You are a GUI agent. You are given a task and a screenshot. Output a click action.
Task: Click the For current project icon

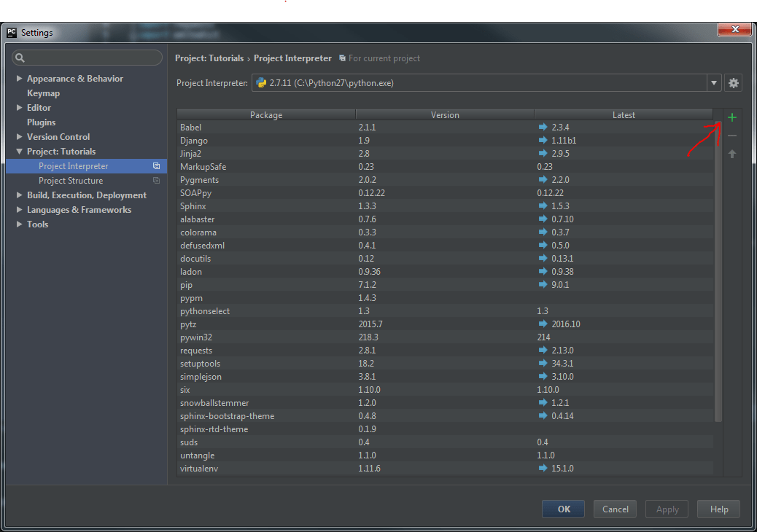tap(342, 58)
